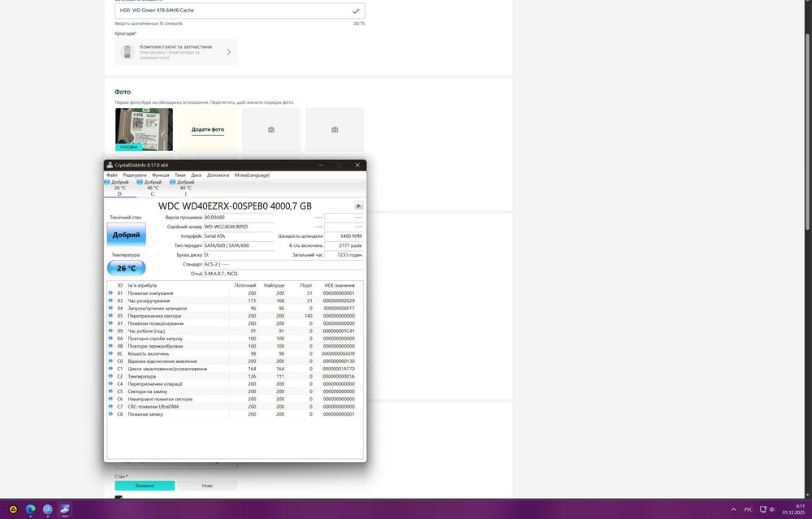This screenshot has height=519, width=812.
Task: Click the Поточний column header
Action: [244, 285]
